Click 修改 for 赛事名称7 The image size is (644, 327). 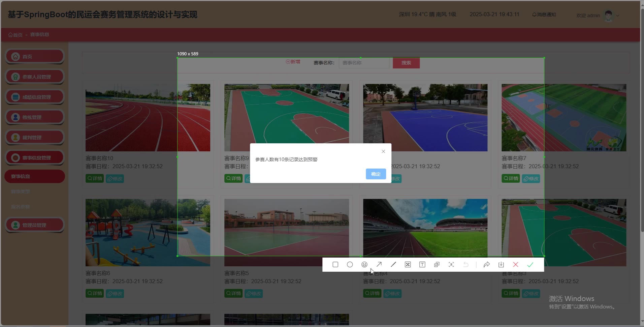(x=531, y=178)
